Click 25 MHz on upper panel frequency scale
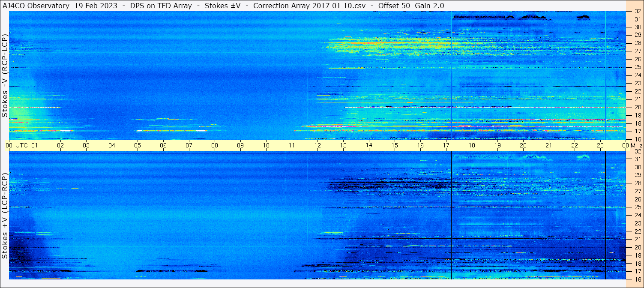 click(638, 67)
